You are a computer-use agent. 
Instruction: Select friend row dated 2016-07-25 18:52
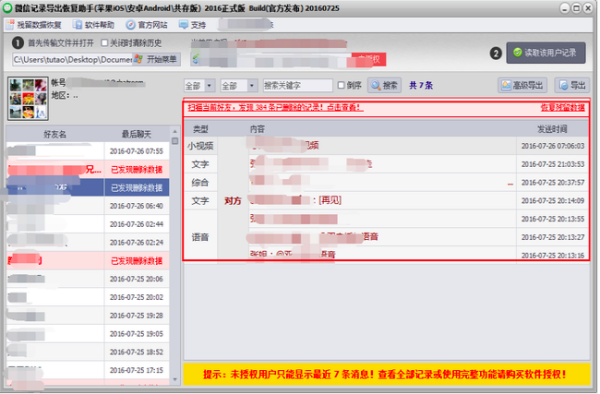coord(88,352)
